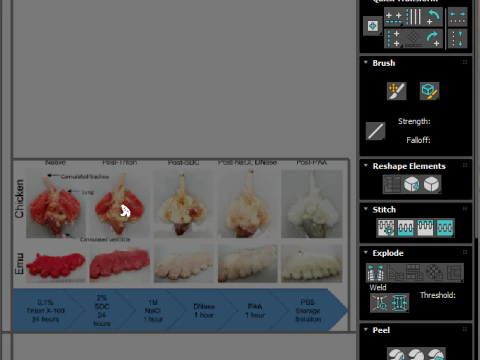The height and width of the screenshot is (360, 480).
Task: Click the 'Threshold:' label
Action: coord(438,295)
